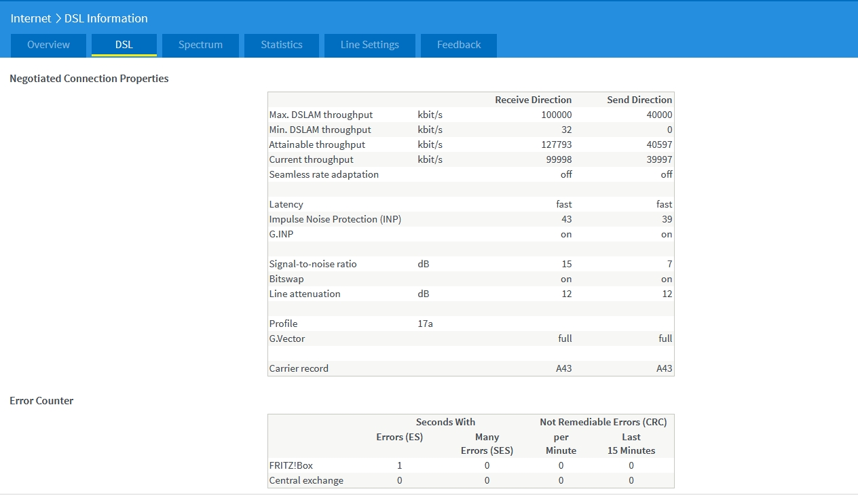Switch to the Overview tab

48,45
